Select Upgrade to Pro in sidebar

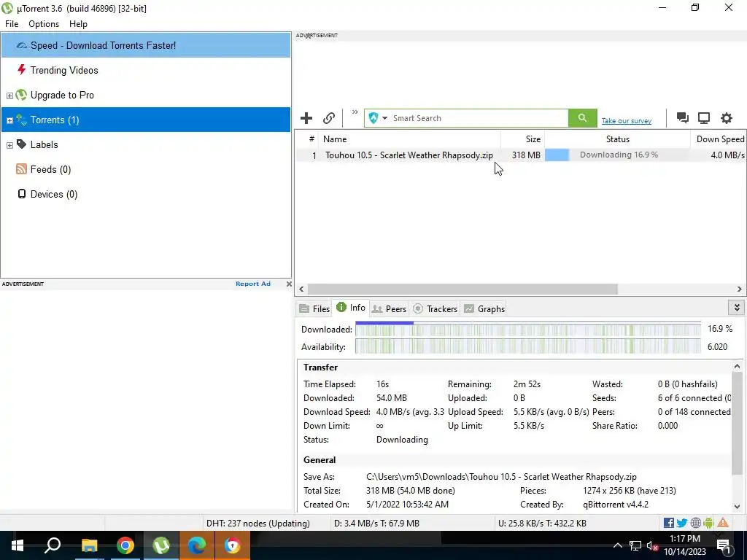click(146, 95)
